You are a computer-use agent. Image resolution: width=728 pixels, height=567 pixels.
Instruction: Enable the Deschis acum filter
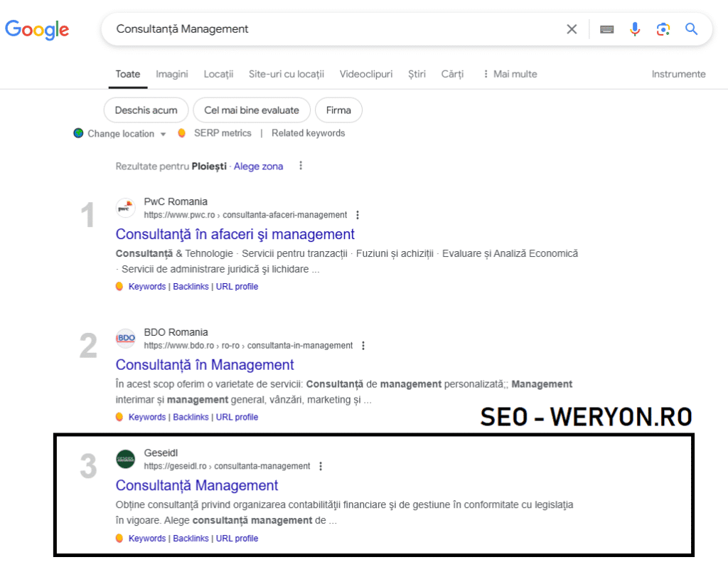click(x=146, y=110)
